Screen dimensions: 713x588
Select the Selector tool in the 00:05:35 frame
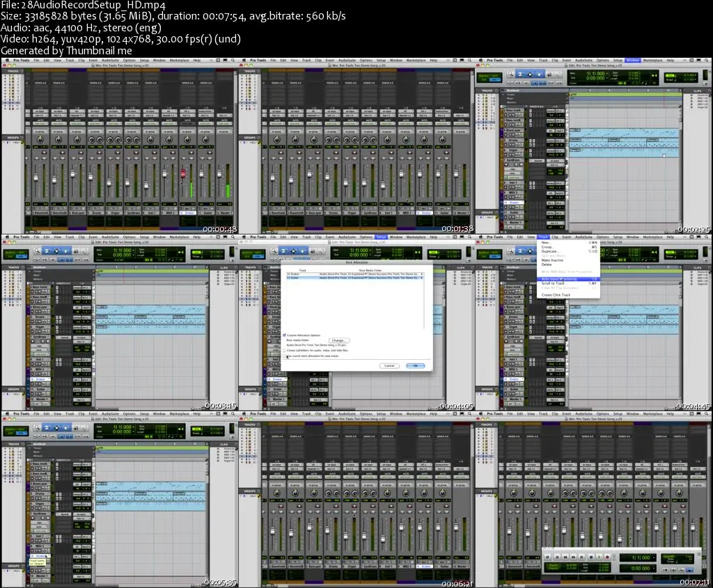click(56, 427)
